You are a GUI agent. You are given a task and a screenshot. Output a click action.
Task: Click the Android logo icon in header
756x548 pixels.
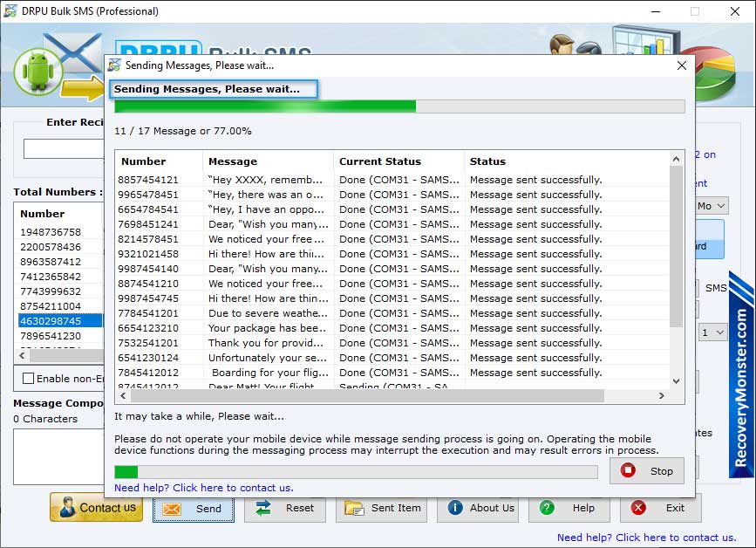tap(38, 72)
